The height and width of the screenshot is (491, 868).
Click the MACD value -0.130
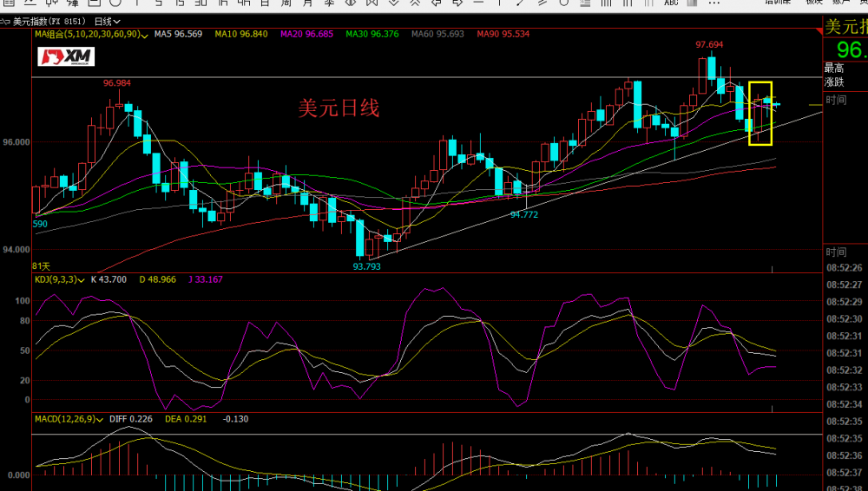click(235, 419)
